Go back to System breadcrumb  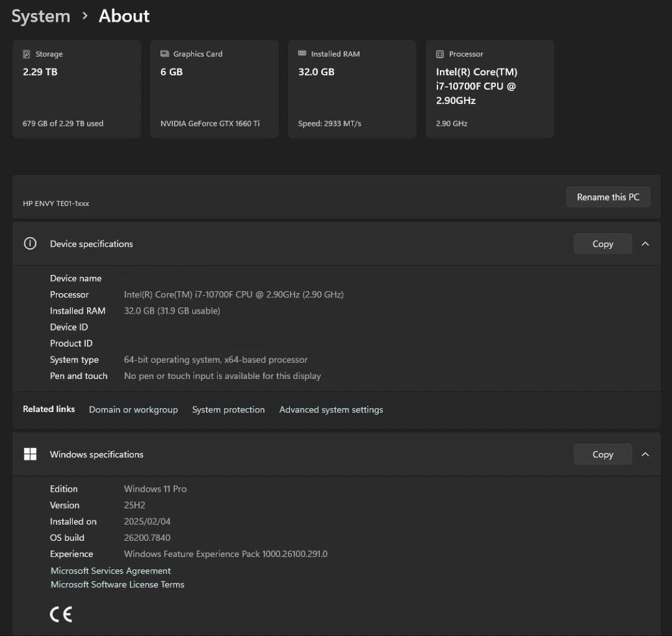click(40, 16)
